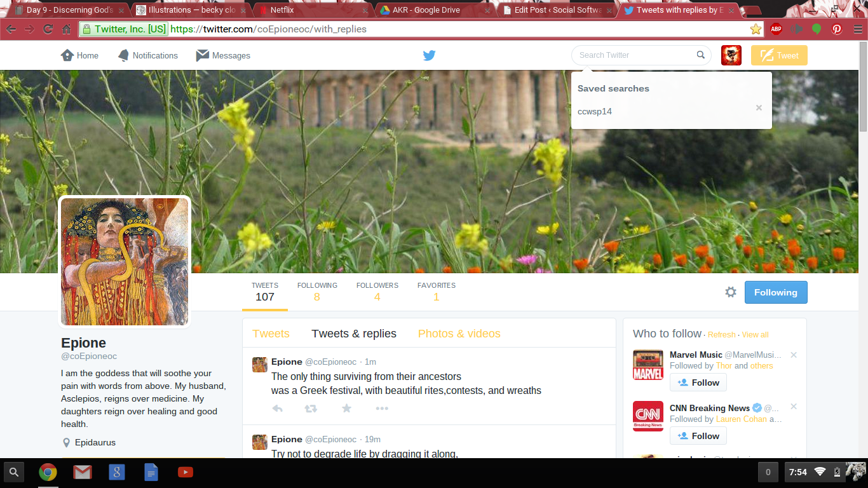The width and height of the screenshot is (868, 488).
Task: Dismiss CNN Breaking News suggestion
Action: (794, 407)
